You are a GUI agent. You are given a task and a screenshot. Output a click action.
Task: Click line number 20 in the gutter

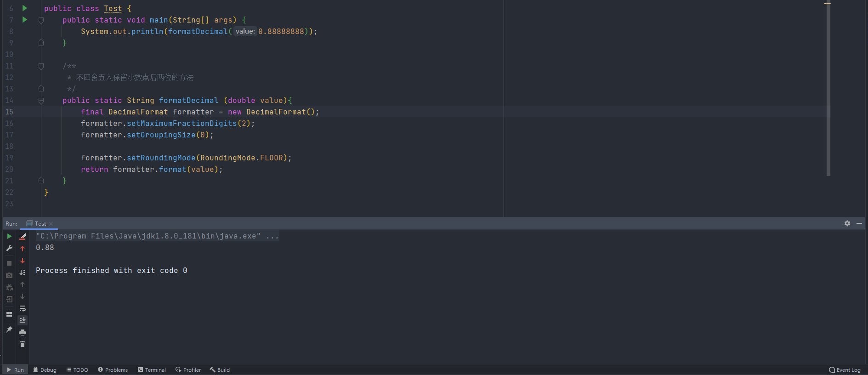coord(9,170)
